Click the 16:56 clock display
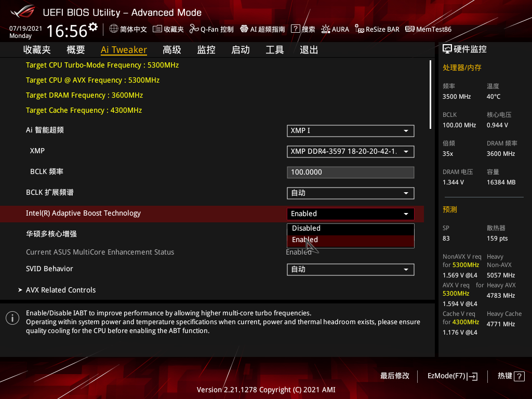 point(67,31)
